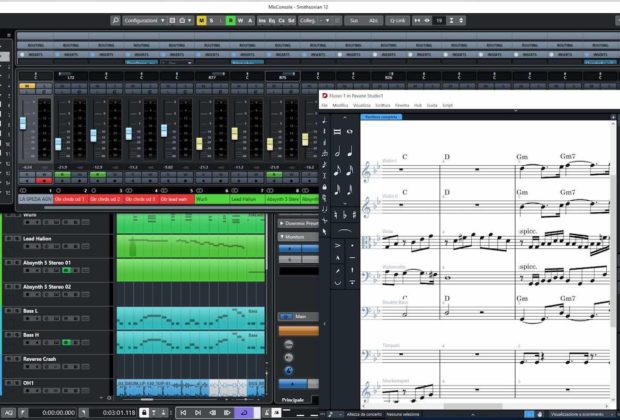Click the fast forward transport button
Image resolution: width=620 pixels, height=420 pixels.
[x=227, y=413]
